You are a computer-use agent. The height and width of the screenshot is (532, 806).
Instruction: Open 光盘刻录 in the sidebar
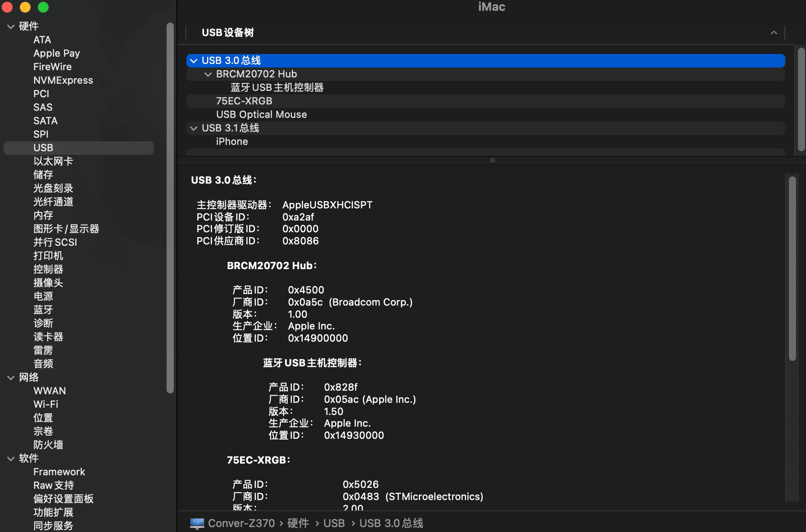(53, 188)
